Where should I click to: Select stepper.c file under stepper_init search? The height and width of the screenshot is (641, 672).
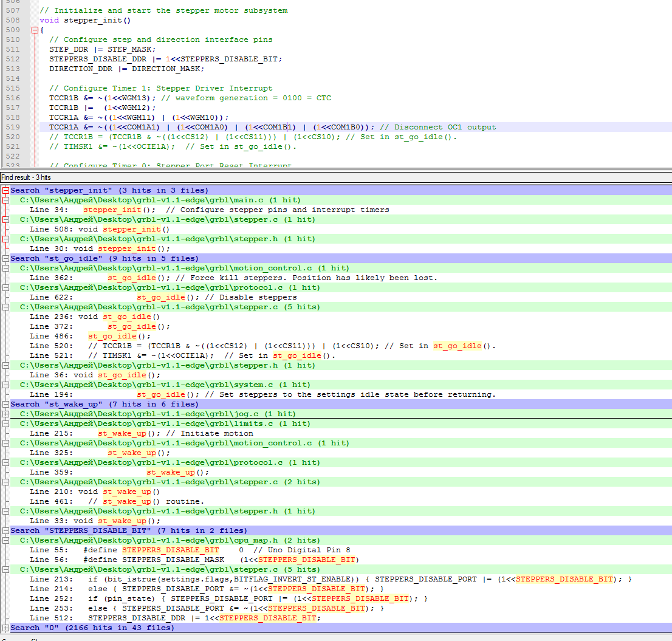click(167, 219)
